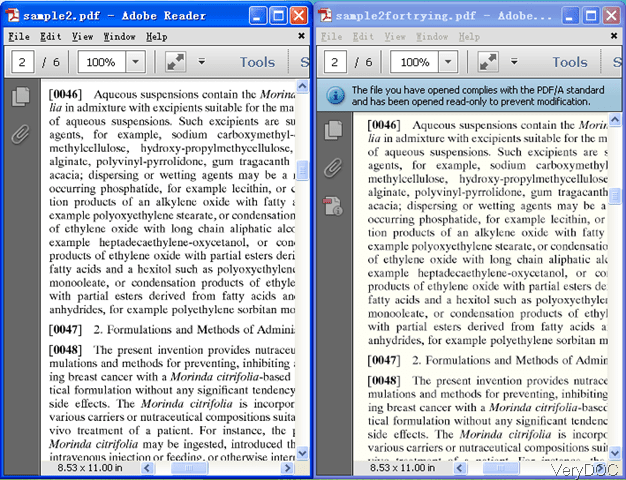Click page number field in sample2.pdf window
This screenshot has height=480, width=626.
[x=22, y=62]
